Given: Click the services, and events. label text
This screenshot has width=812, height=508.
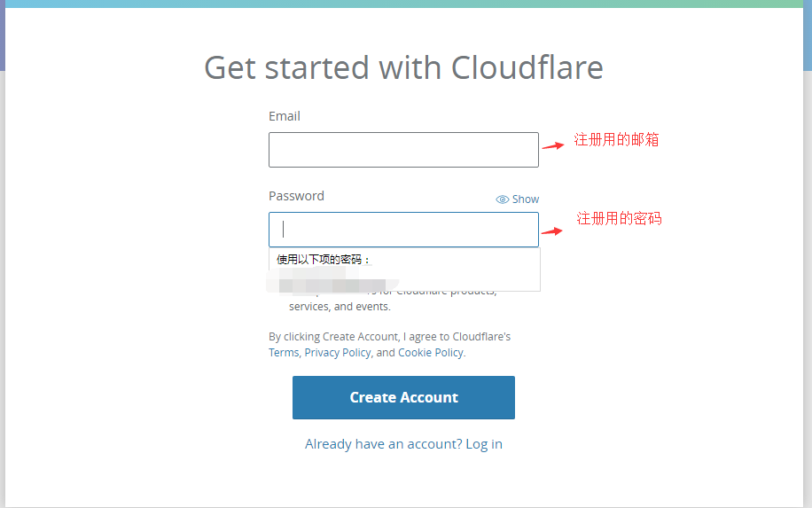Looking at the screenshot, I should [x=340, y=307].
